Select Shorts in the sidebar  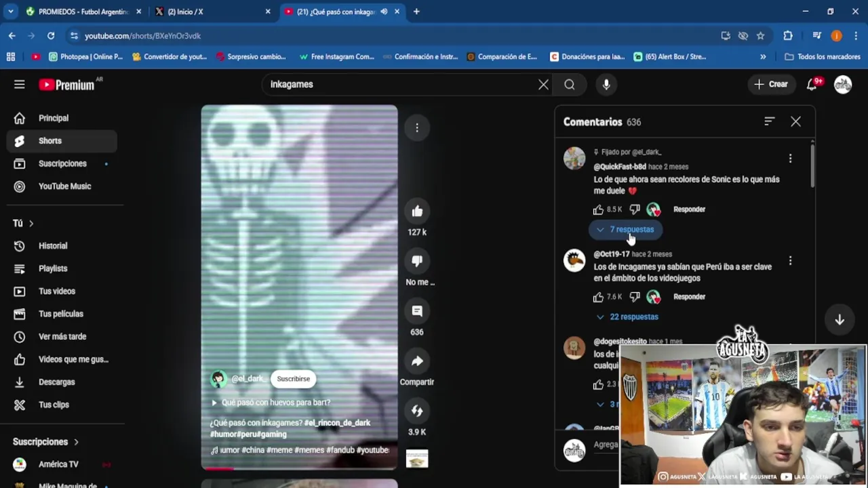point(62,140)
